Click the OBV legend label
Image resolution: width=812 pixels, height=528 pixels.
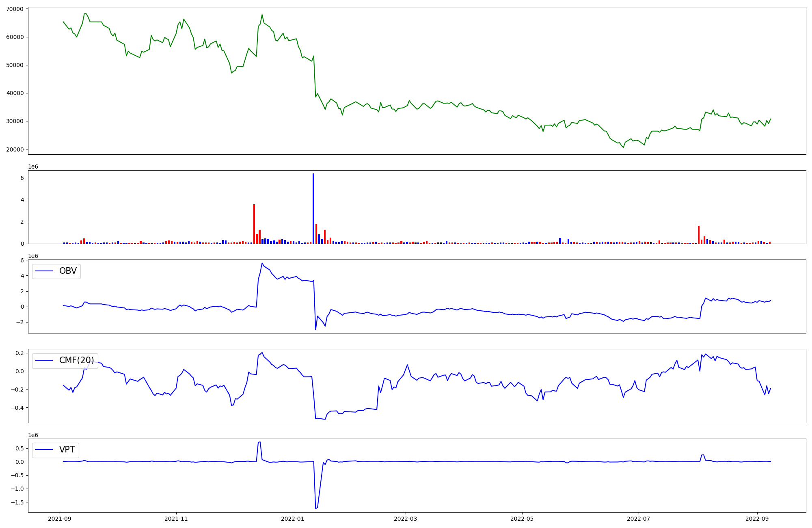tap(68, 271)
